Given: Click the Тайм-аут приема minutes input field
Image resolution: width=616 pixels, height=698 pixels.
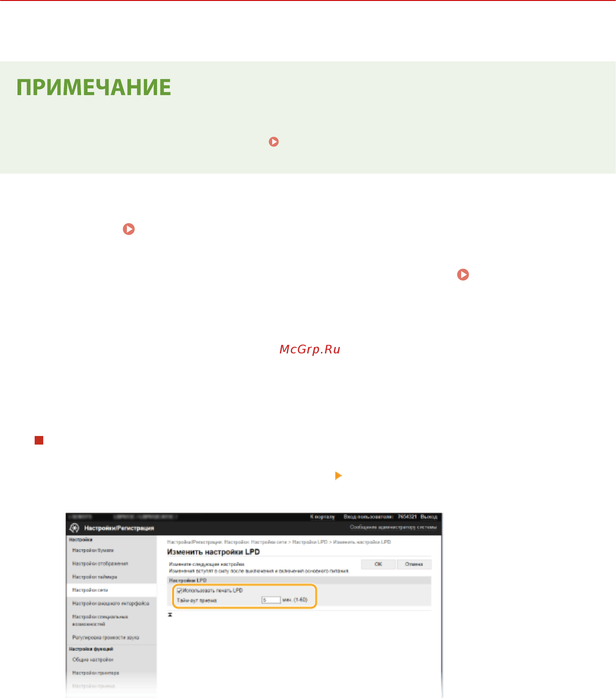Looking at the screenshot, I should 271,600.
